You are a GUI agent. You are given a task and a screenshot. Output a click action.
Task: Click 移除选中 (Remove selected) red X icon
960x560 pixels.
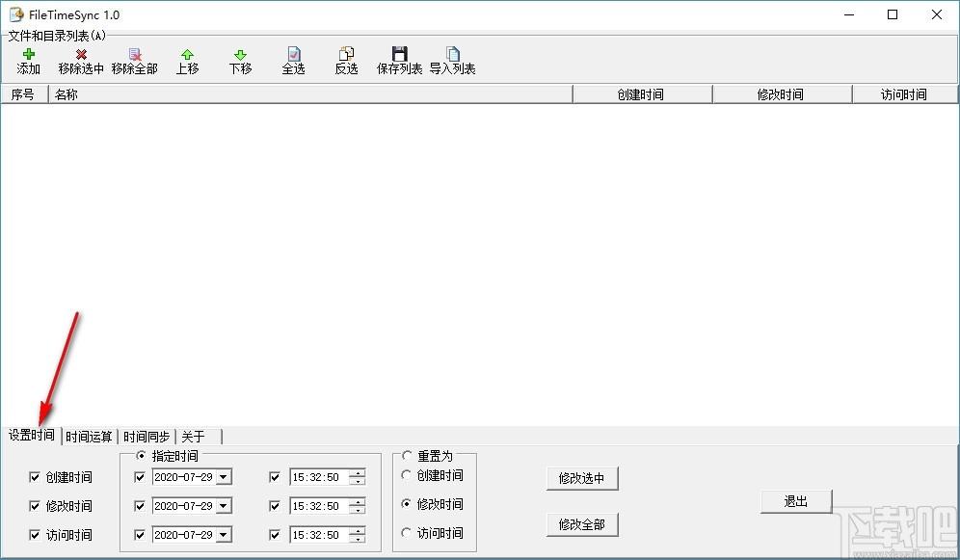81,55
